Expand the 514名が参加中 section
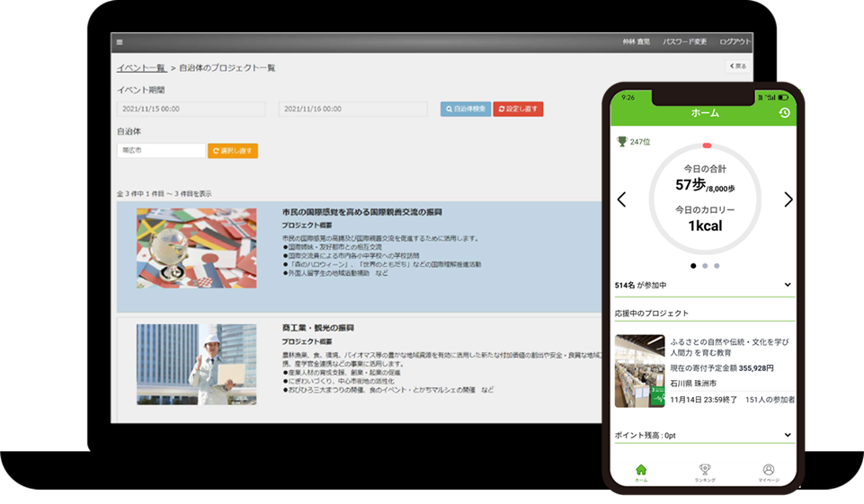The width and height of the screenshot is (864, 504). 787,285
